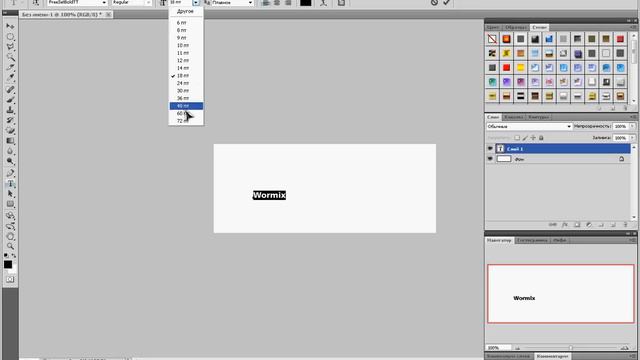Click the Navigator zoom percentage field
640x360 pixels.
point(499,348)
